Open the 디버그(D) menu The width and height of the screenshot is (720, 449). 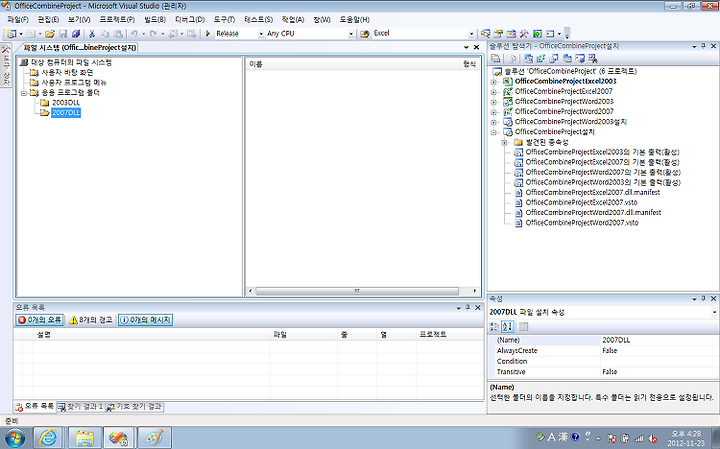pos(190,20)
